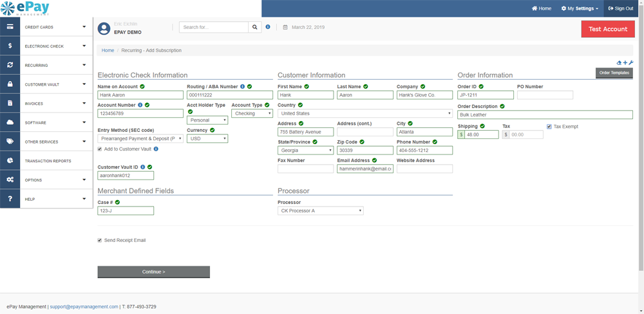The image size is (644, 314).
Task: Click the wrench icon above Order Templates
Action: click(x=630, y=63)
